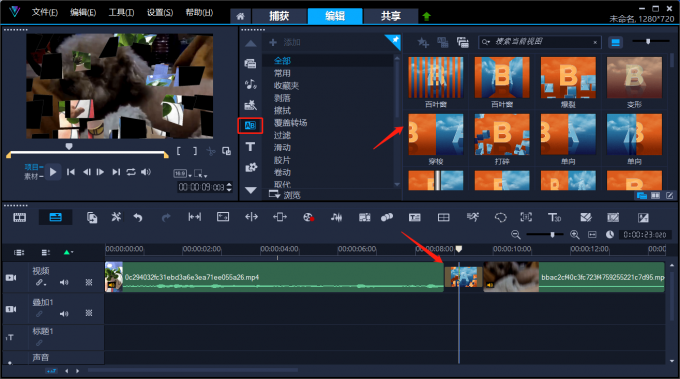680x379 pixels.
Task: Open the Transition (AB) library icon
Action: [x=250, y=126]
